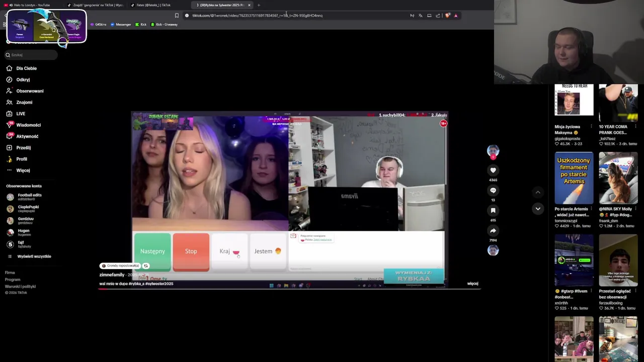Open the G4Skins bookmark

98,25
